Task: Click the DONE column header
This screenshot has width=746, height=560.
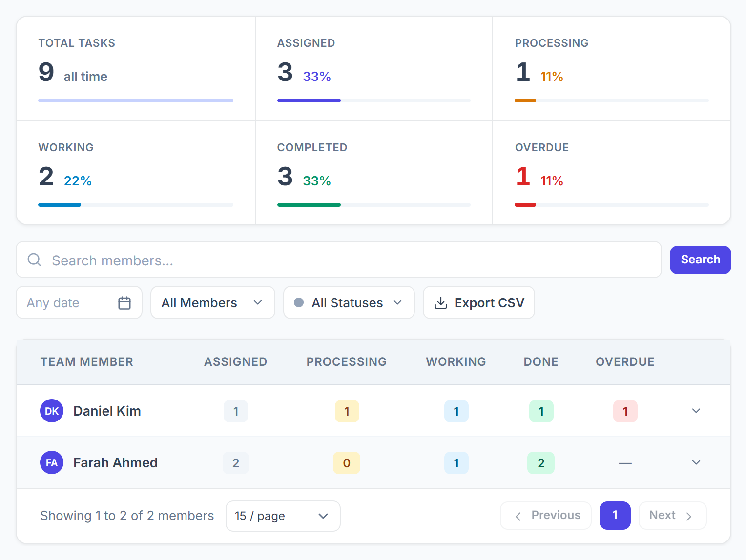Action: (541, 361)
